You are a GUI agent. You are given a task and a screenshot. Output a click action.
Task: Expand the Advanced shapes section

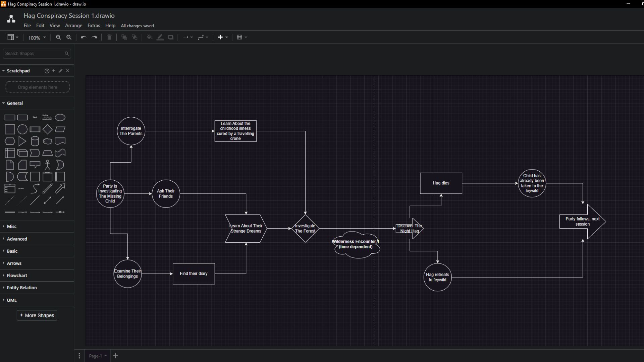(x=17, y=239)
